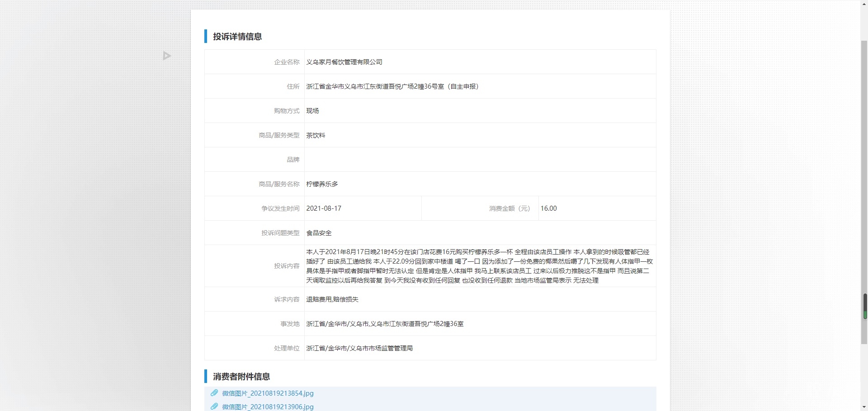Click the 投诉详情信息 section heading
Screen dimensions: 868x411
point(237,37)
